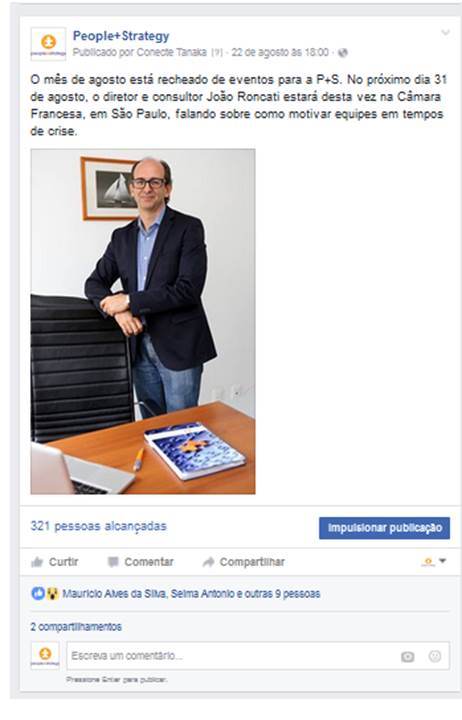Click the Compartilhar share arrow icon
The width and height of the screenshot is (462, 720).
(208, 562)
